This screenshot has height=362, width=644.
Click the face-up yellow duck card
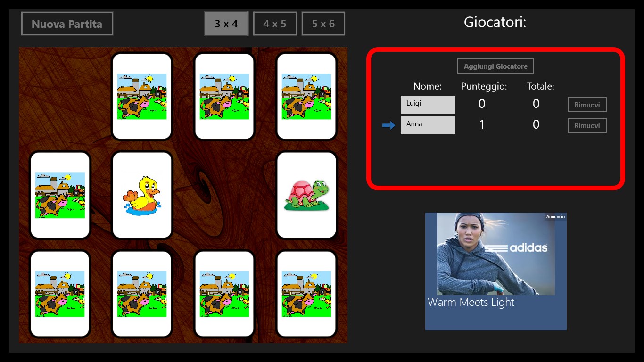[142, 195]
